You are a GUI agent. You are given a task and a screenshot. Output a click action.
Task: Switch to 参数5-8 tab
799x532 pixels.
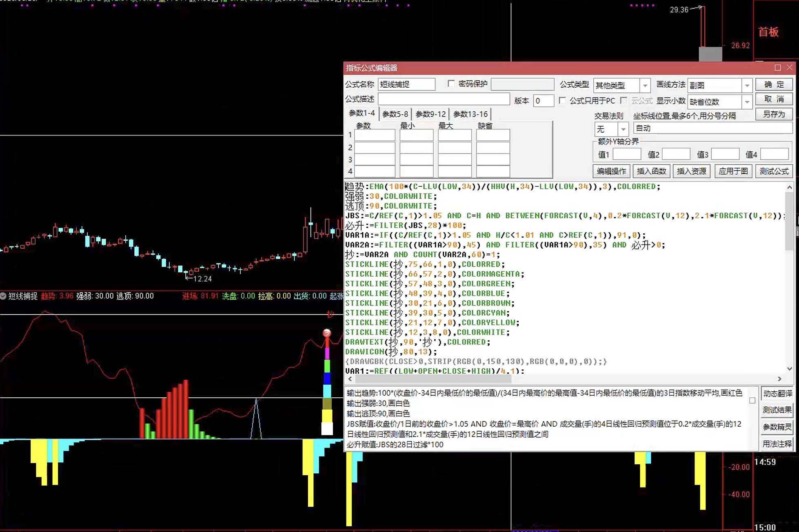point(395,114)
